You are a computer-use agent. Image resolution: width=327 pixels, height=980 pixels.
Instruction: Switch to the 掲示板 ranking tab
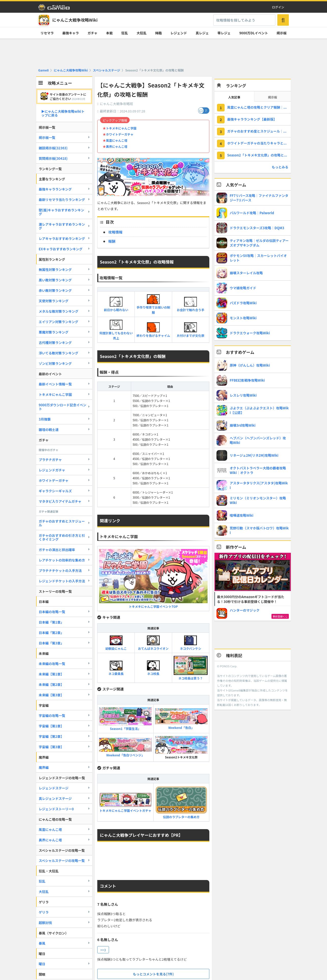(x=272, y=97)
